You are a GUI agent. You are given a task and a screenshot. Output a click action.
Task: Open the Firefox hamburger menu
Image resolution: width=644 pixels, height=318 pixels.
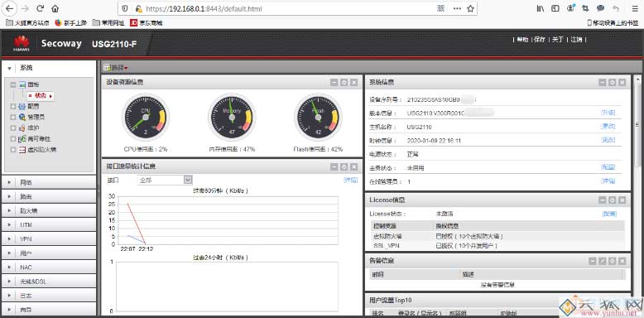(635, 8)
